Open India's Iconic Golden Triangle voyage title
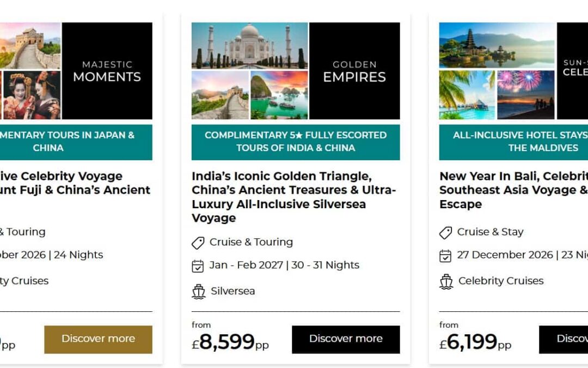This screenshot has height=368, width=588. click(294, 197)
